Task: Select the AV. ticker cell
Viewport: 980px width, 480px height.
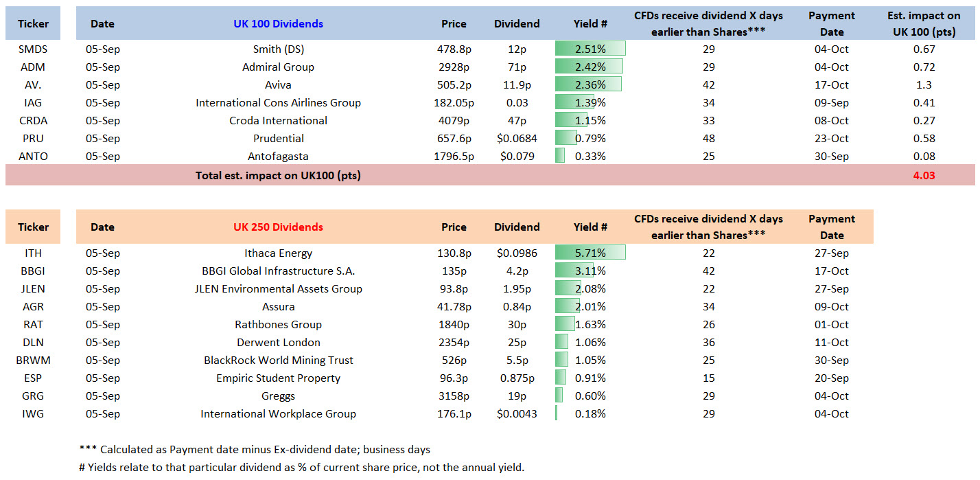Action: point(33,85)
